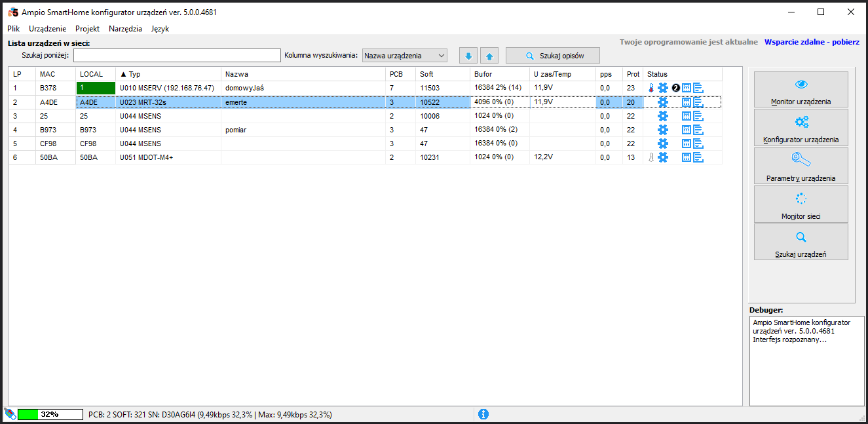The height and width of the screenshot is (424, 868).
Task: Select the U010 MSERV (192.168.76.47) cell
Action: pyautogui.click(x=168, y=88)
